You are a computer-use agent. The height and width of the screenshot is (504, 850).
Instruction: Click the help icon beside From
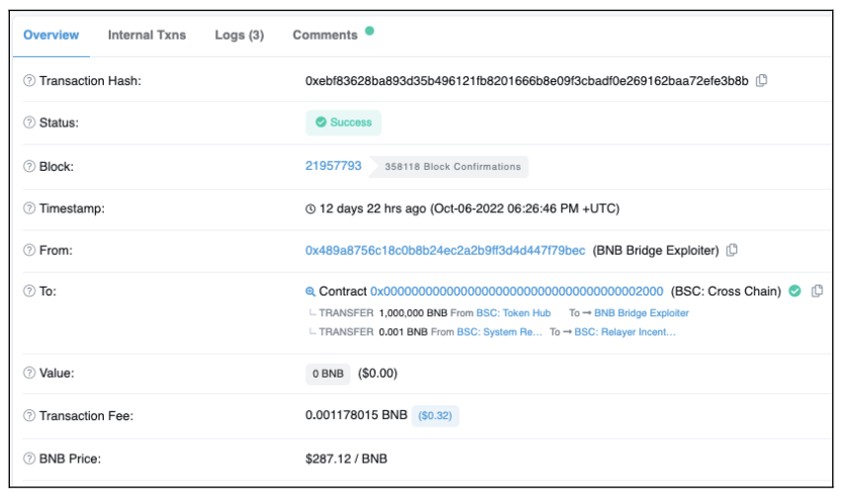click(x=30, y=250)
